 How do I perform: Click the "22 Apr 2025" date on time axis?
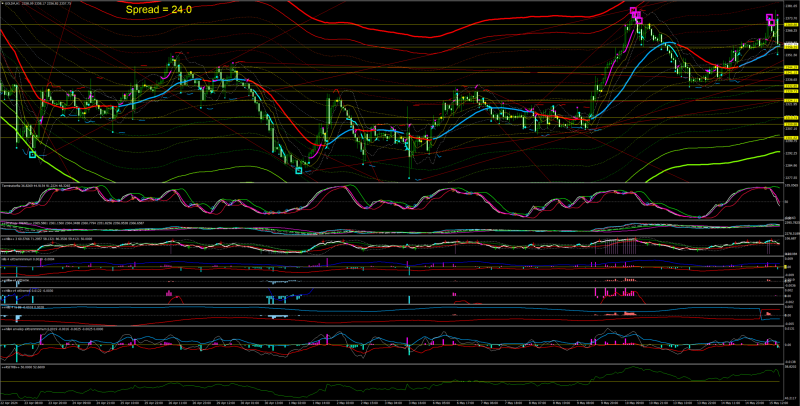point(9,403)
